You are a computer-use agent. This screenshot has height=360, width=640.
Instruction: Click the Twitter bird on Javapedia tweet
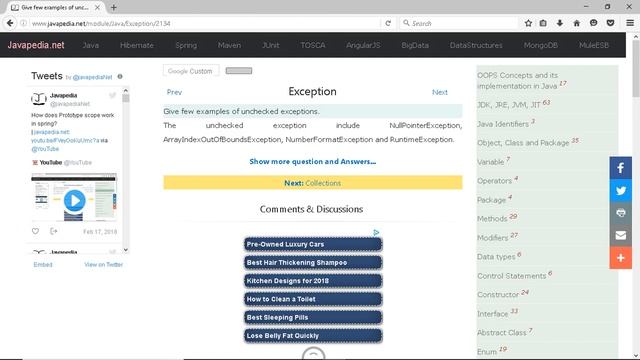112,96
